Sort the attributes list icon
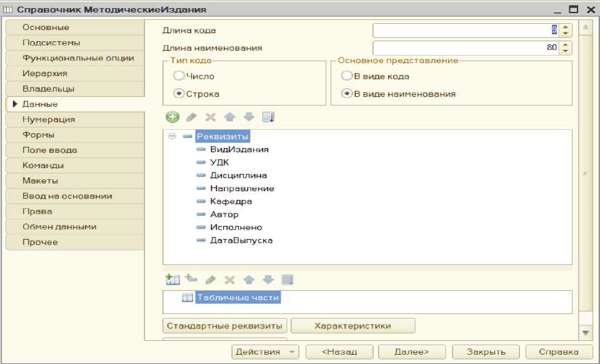This screenshot has height=364, width=600. pyautogui.click(x=268, y=117)
